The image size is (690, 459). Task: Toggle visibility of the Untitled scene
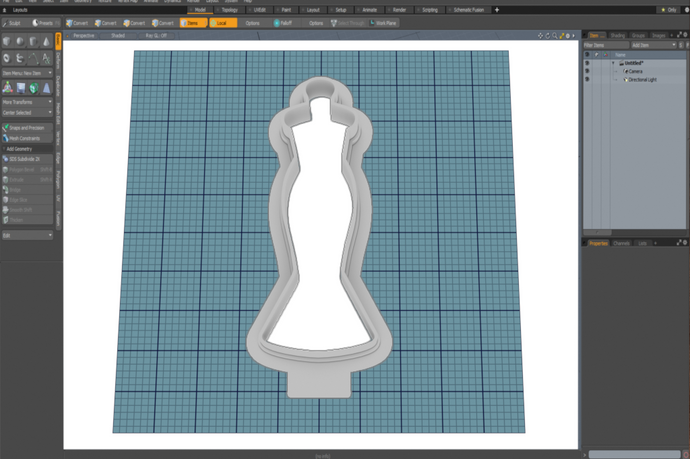[x=587, y=63]
